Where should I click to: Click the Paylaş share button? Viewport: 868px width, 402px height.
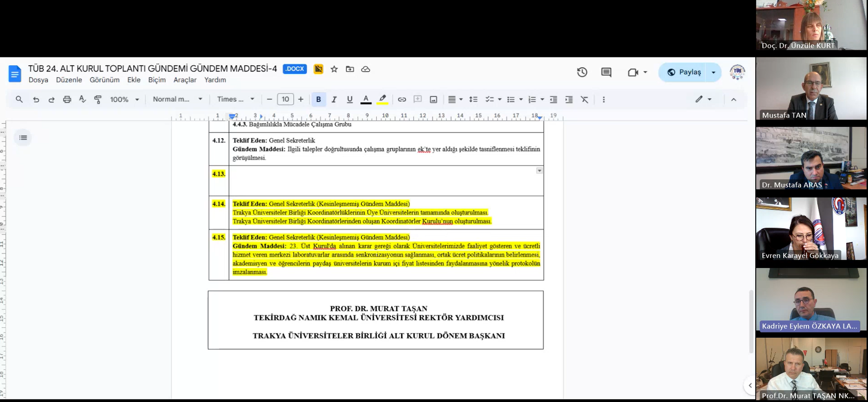(x=684, y=72)
